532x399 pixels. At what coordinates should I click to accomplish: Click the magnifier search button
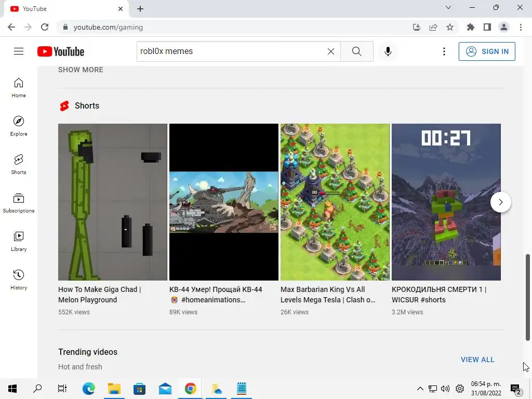[356, 51]
